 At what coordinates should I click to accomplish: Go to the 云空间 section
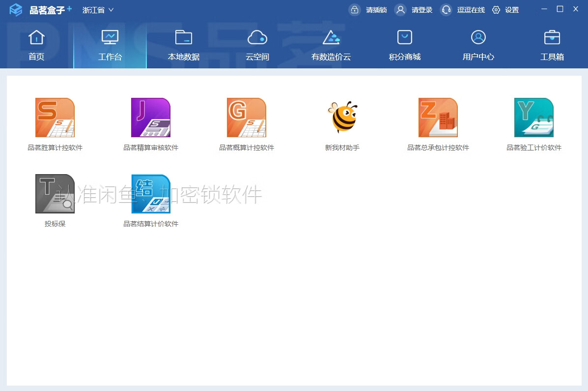(x=257, y=44)
